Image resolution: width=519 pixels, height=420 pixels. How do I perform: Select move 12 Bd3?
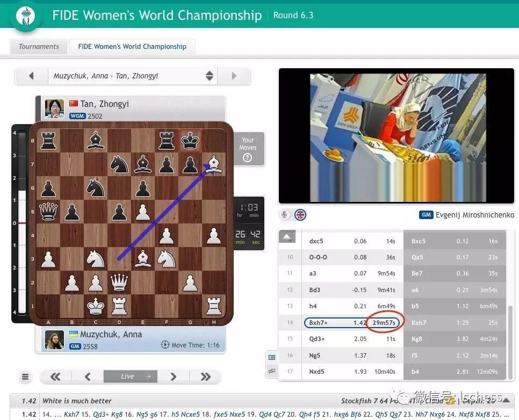tap(352, 290)
